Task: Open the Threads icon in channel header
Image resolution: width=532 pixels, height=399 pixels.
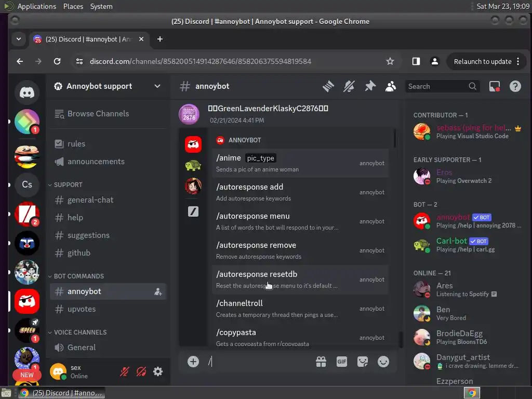Action: 328,86
